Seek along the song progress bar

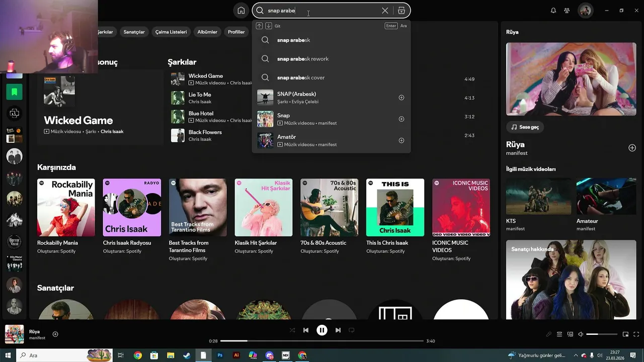tap(322, 341)
